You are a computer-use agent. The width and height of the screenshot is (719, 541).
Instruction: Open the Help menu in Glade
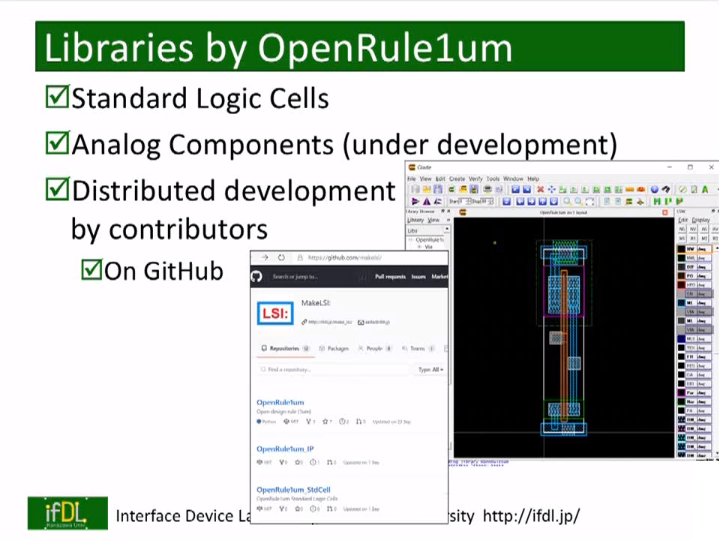533,178
